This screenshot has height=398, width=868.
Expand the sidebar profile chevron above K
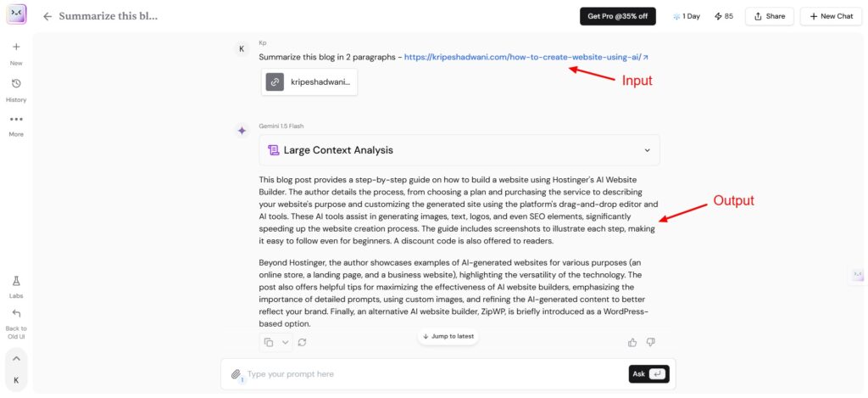click(16, 358)
